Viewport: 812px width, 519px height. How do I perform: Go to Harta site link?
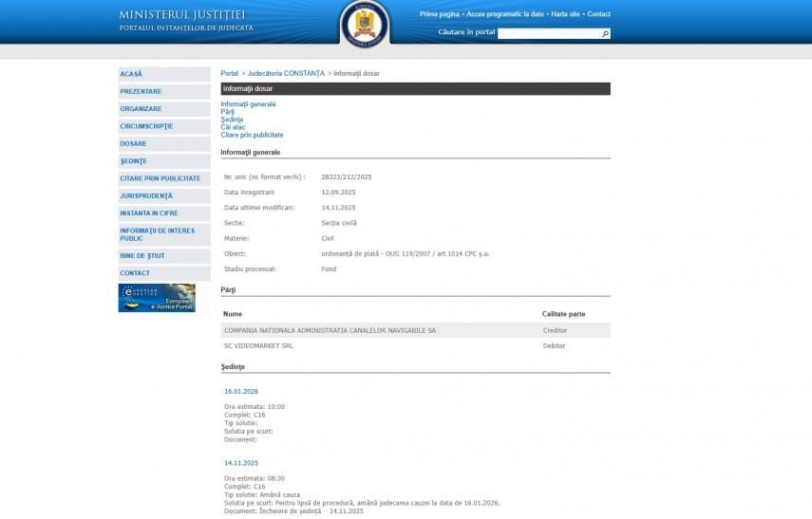click(565, 14)
